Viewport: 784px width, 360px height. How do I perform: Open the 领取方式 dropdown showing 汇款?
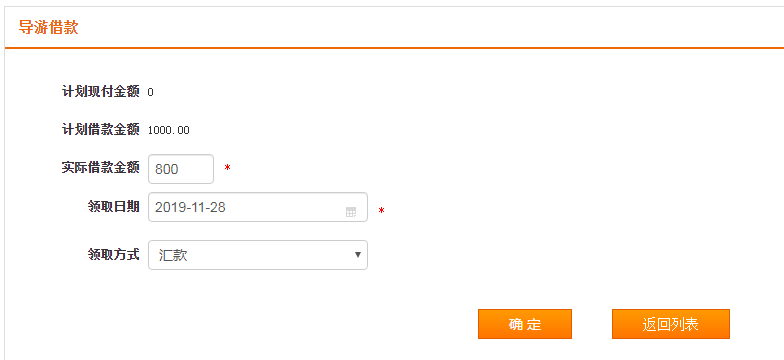click(x=258, y=255)
